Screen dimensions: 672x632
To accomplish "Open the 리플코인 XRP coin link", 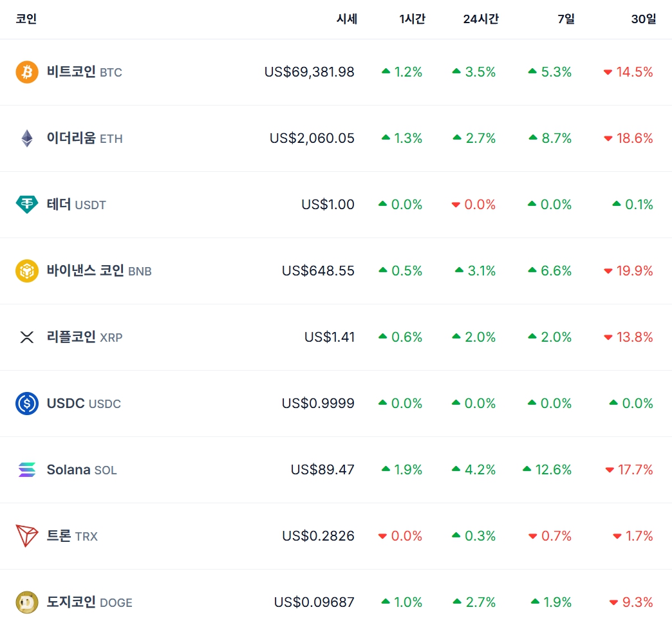I will click(x=84, y=337).
